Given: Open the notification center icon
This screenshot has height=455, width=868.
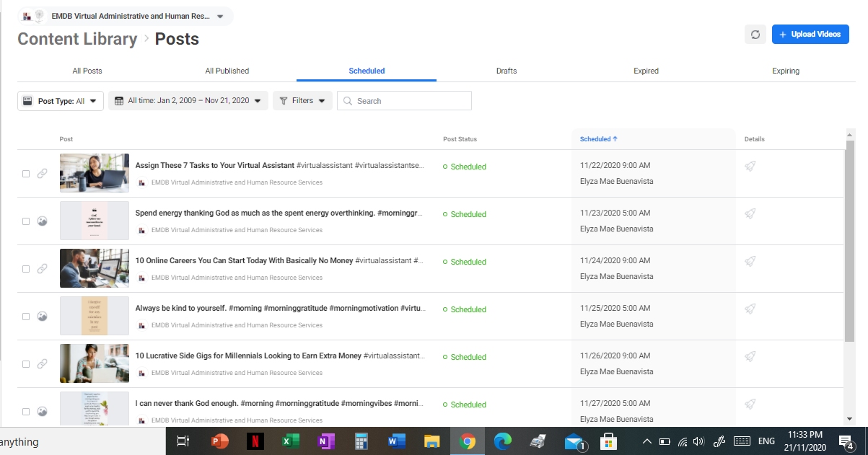Looking at the screenshot, I should [846, 441].
